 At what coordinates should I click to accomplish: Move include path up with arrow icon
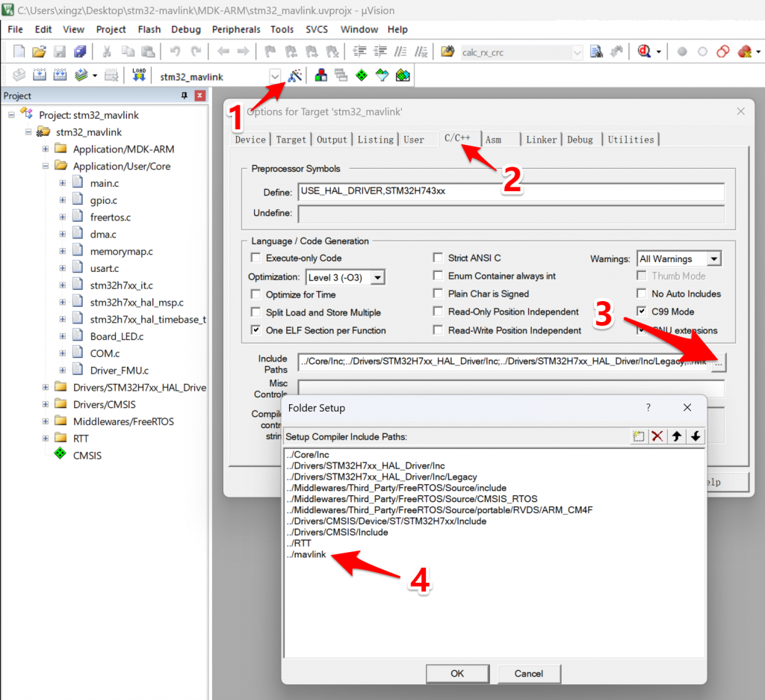click(x=677, y=436)
